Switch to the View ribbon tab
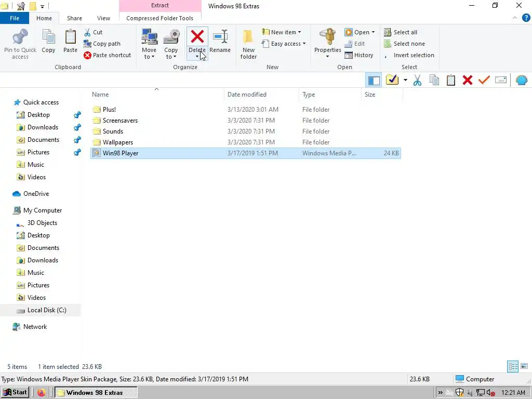The width and height of the screenshot is (532, 399). click(x=103, y=18)
